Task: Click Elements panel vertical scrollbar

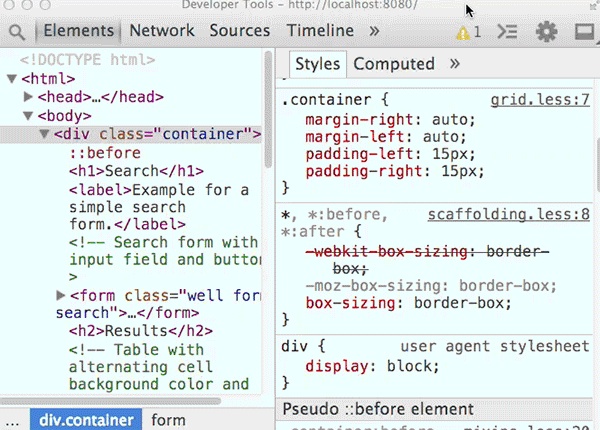Action: click(268, 109)
